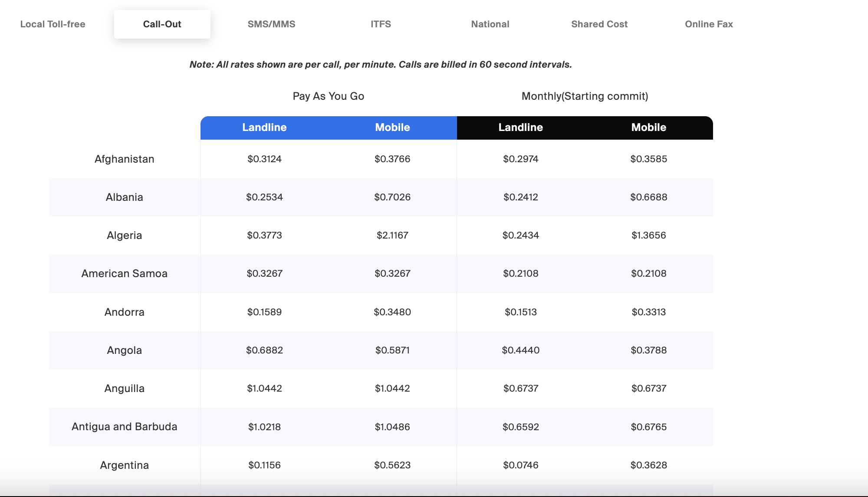Click the Monthly(Starting commit) heading
868x497 pixels.
coord(585,96)
